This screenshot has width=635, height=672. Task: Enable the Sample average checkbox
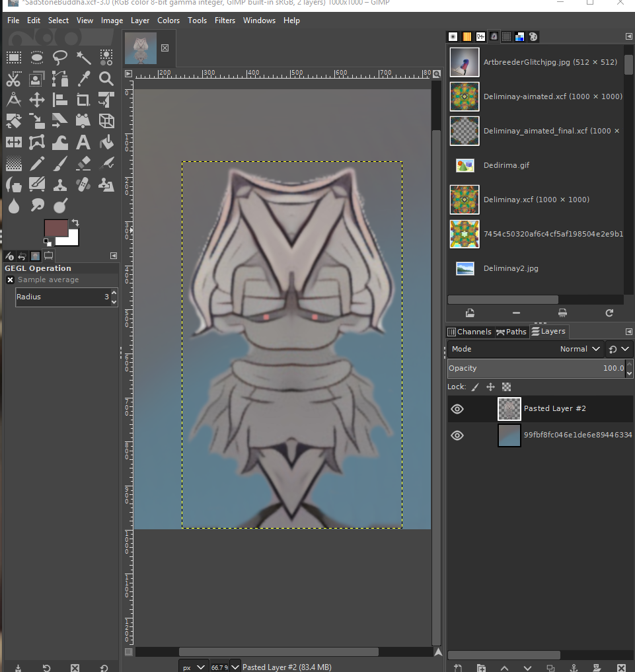(11, 280)
